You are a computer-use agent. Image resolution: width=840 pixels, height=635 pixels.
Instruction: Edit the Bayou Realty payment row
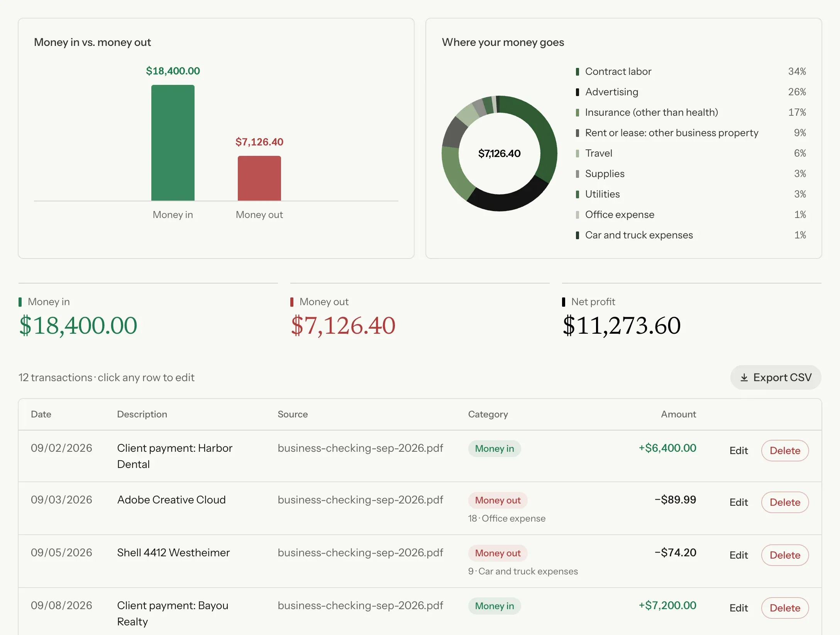click(738, 608)
